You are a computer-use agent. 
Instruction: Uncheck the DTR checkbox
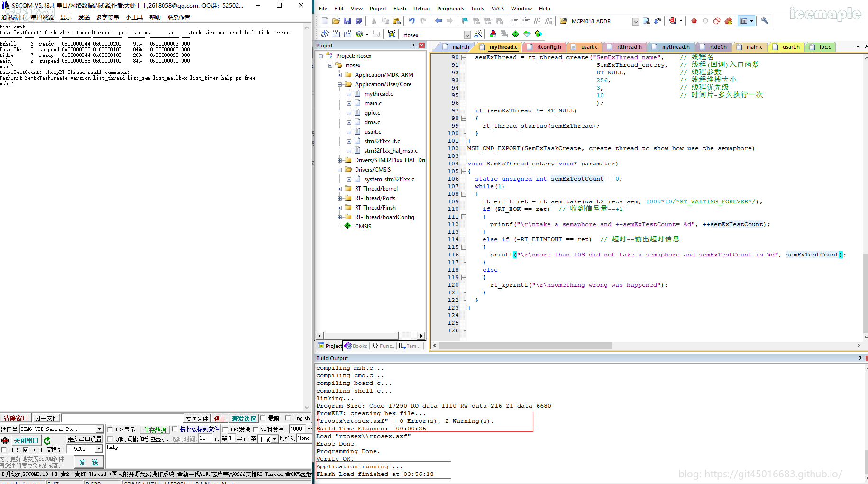click(x=26, y=450)
